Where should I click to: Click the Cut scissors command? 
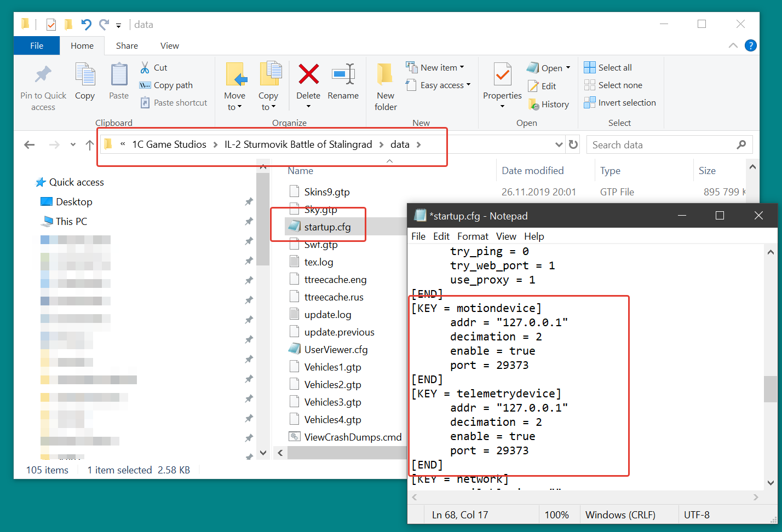(x=153, y=67)
